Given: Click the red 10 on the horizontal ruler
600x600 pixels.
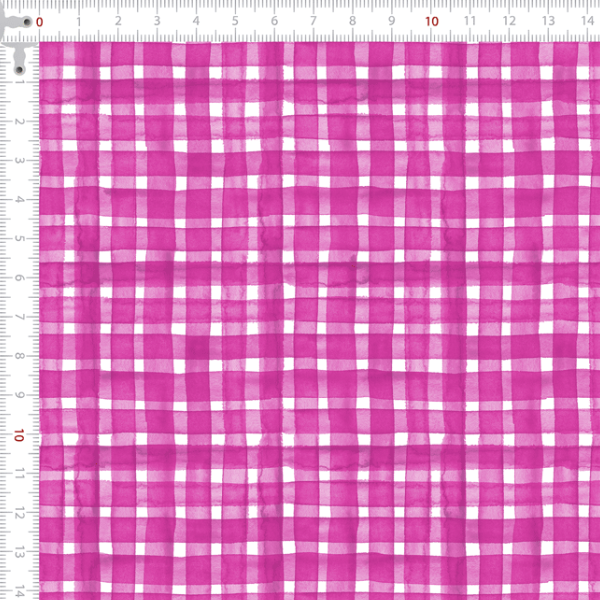Looking at the screenshot, I should click(x=432, y=21).
